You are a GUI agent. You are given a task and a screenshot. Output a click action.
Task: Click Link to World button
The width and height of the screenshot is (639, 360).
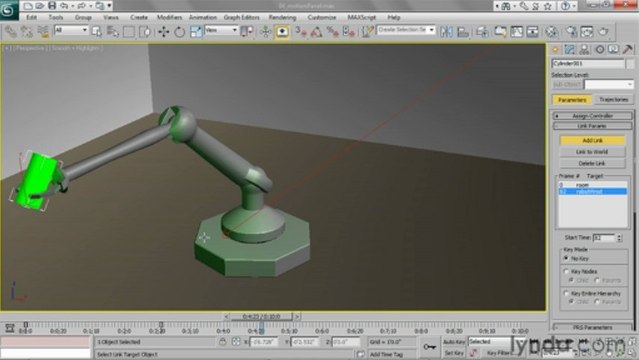(x=592, y=152)
